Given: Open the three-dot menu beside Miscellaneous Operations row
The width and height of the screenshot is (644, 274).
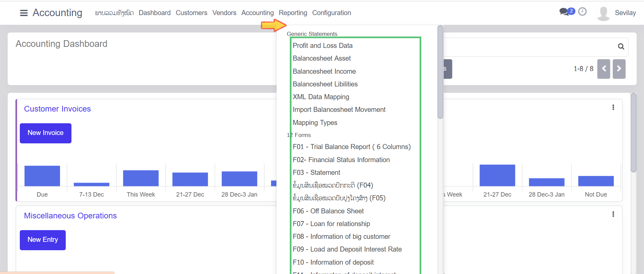Looking at the screenshot, I should pos(613,214).
